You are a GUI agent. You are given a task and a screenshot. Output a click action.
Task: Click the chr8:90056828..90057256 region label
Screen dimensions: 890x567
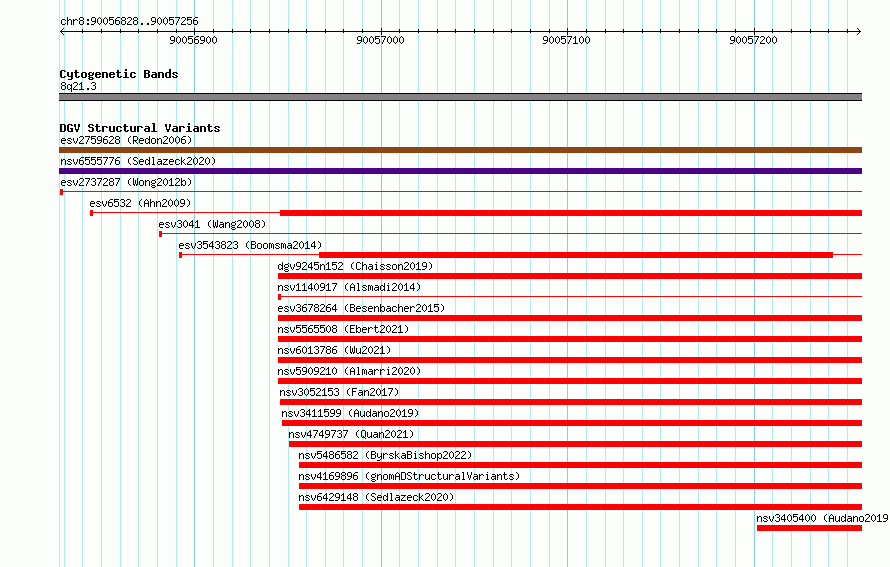(x=129, y=21)
